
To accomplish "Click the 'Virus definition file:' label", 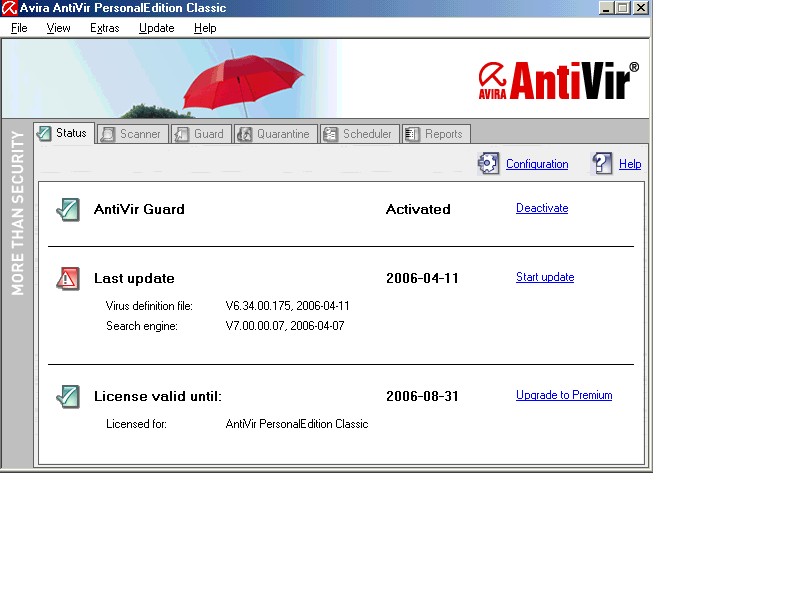I will point(149,306).
